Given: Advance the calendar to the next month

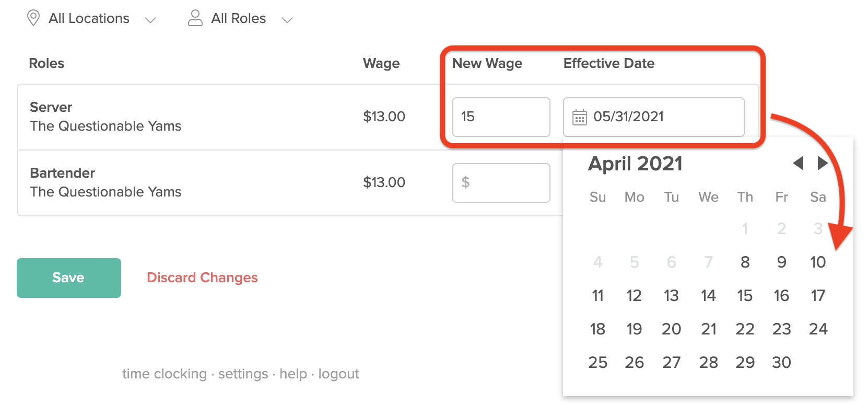Looking at the screenshot, I should (823, 163).
